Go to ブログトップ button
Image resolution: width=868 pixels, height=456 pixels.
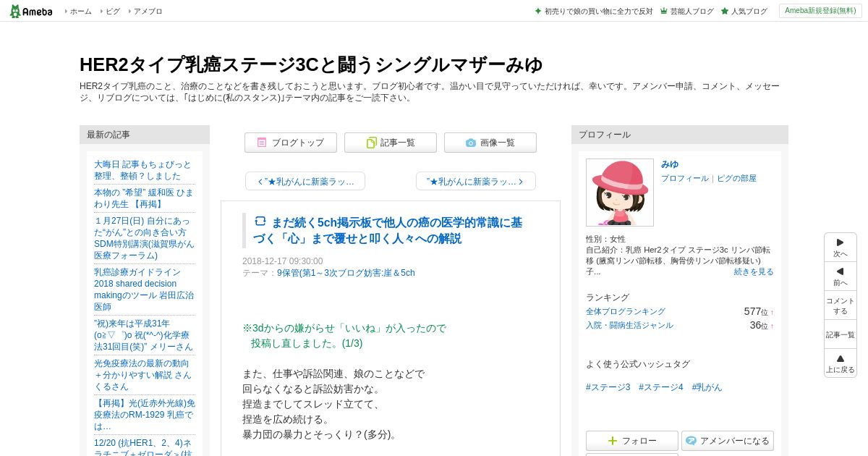tap(291, 143)
